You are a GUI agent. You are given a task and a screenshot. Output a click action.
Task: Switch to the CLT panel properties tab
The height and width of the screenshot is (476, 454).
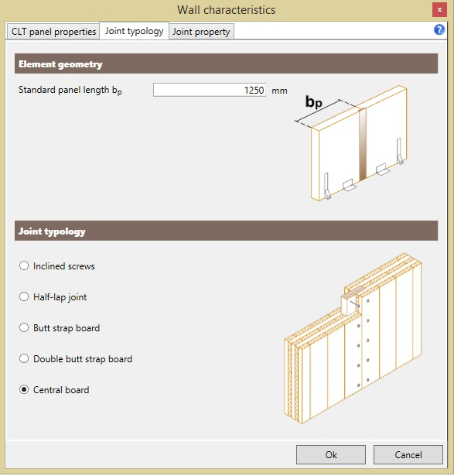[x=53, y=32]
